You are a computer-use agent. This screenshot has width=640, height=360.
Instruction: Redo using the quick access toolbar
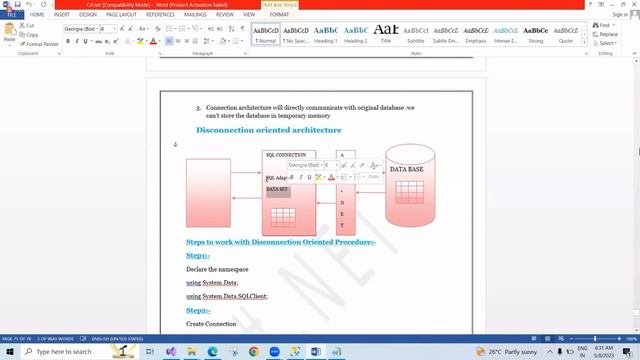[44, 4]
